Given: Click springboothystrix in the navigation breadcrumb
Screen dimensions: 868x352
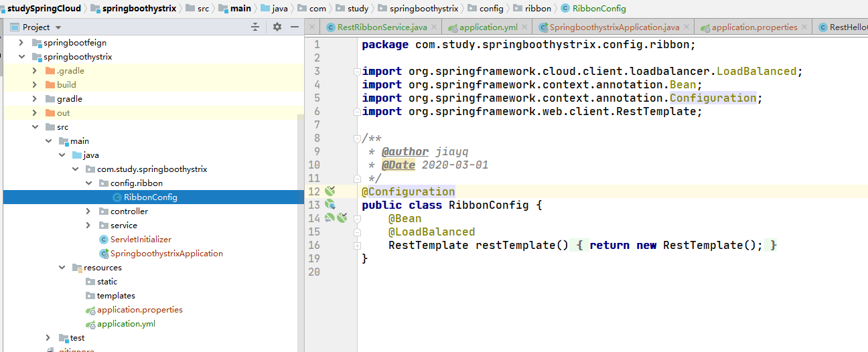Looking at the screenshot, I should (x=139, y=9).
